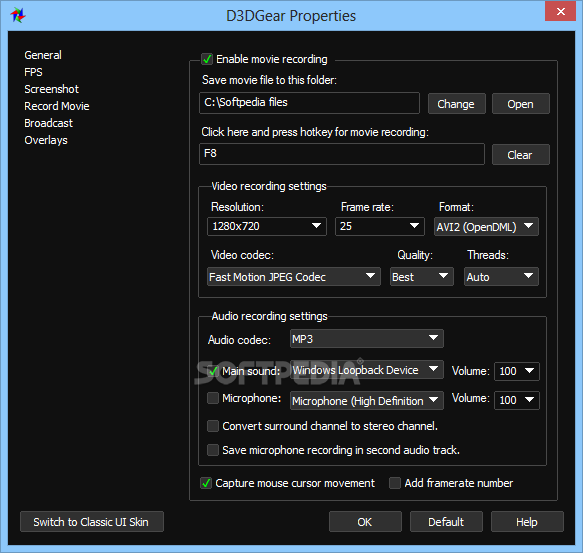Toggle Capture mouse cursor movement
Viewport: 583px width, 553px height.
point(206,483)
